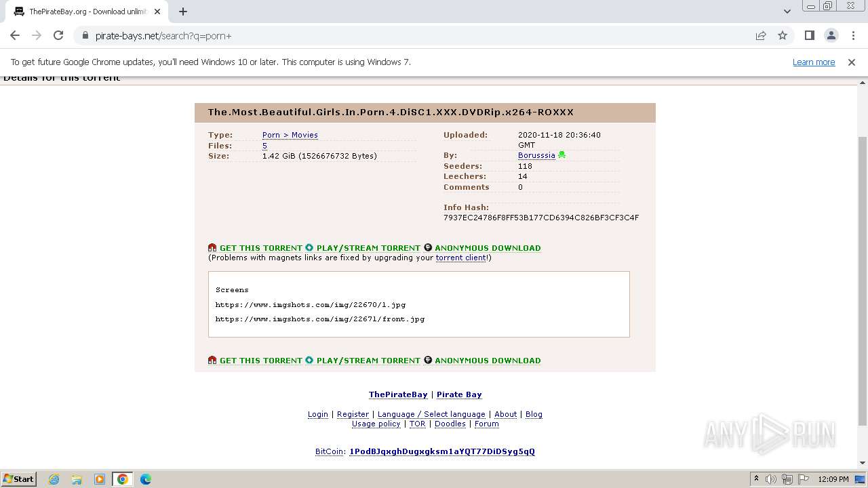Screen dimensions: 868x488
Task: Click top ANONYMOUS DOWNLOAD link
Action: coord(488,248)
